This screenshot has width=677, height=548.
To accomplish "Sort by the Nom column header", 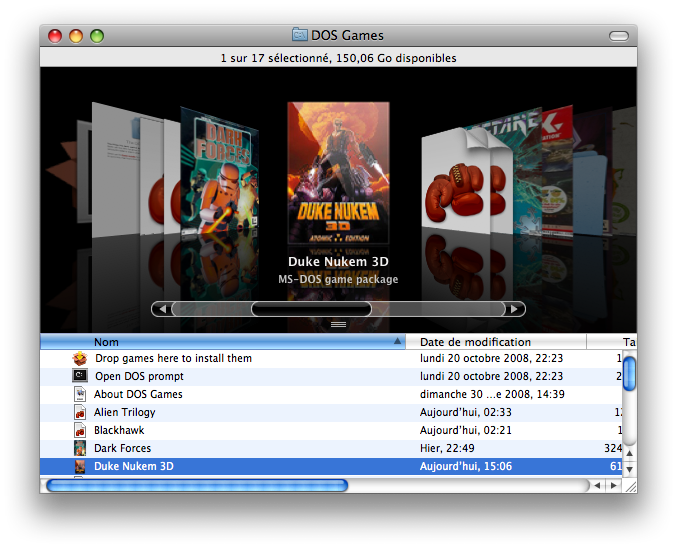I will 223,342.
